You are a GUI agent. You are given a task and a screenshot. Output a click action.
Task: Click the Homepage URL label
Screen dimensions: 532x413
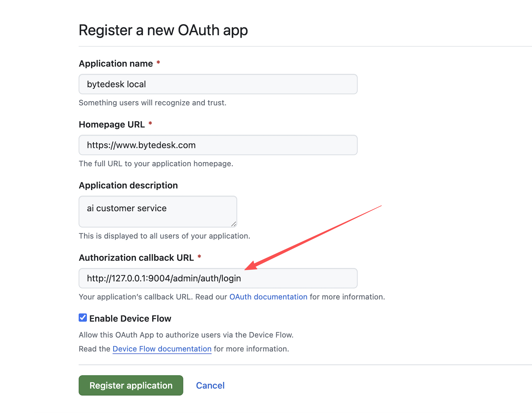112,124
